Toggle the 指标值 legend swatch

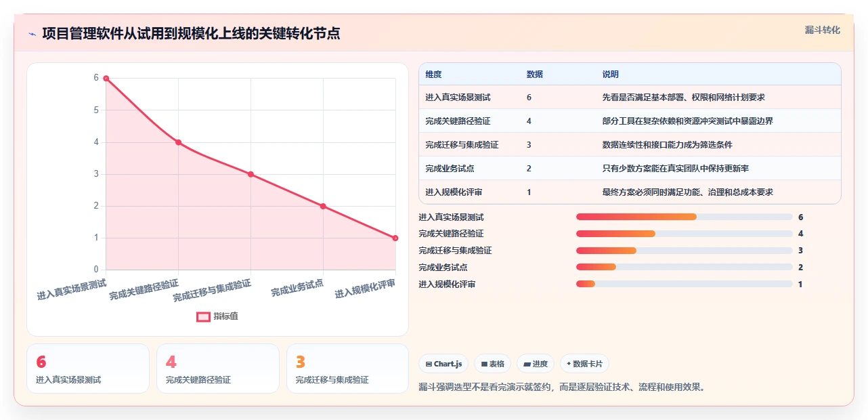(203, 316)
